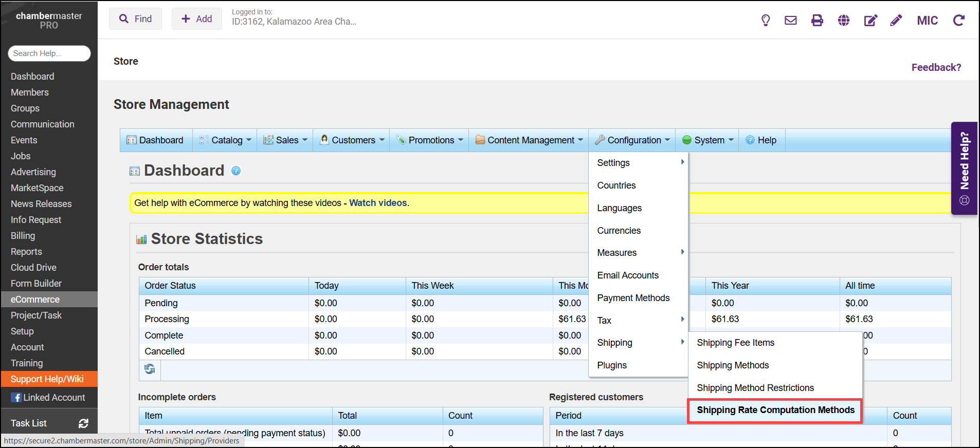Select Shipping Rate Computation Methods
Screen dimensions: 980x448
pos(775,410)
